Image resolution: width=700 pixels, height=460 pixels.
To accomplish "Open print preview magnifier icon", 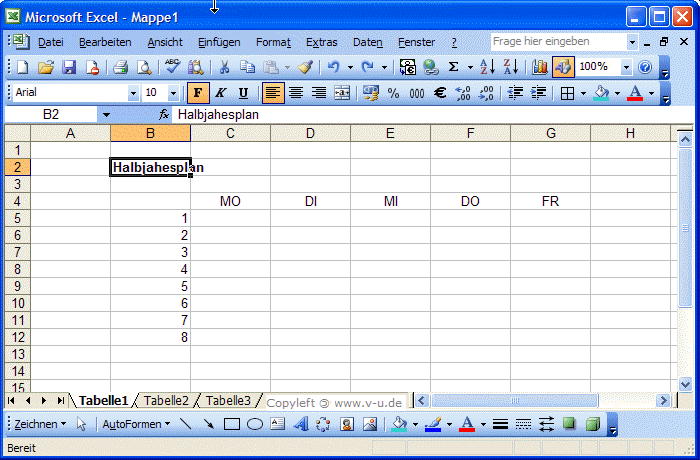I will tap(144, 67).
